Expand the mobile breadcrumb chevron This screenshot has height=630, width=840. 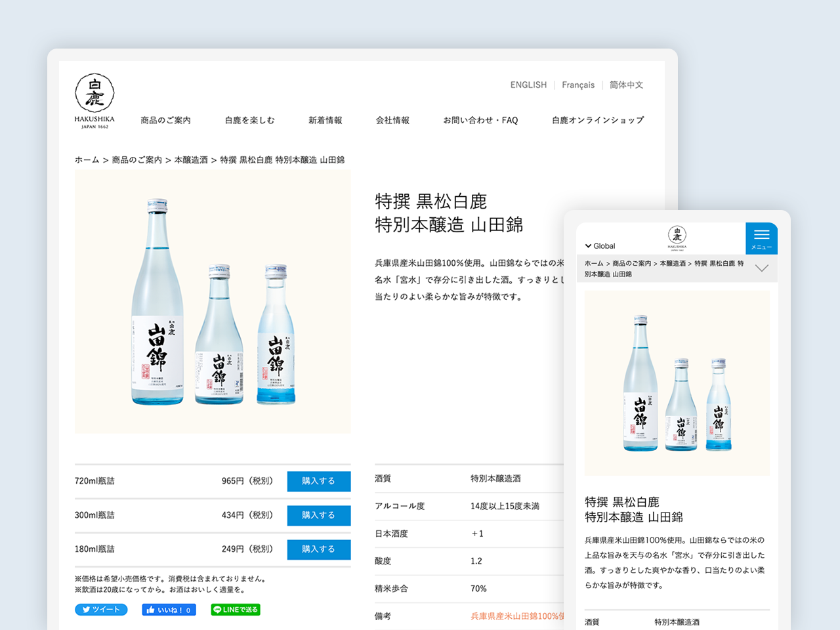(x=761, y=268)
